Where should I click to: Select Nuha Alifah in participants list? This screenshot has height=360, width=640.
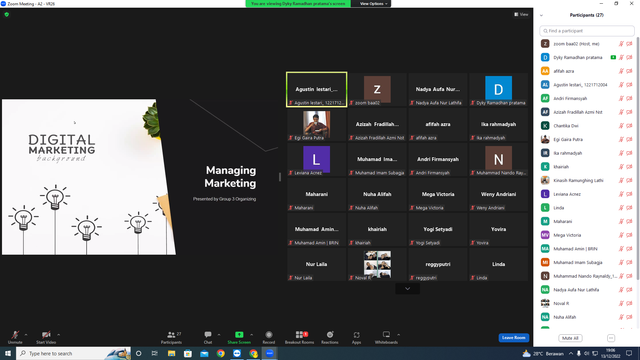coord(587,317)
